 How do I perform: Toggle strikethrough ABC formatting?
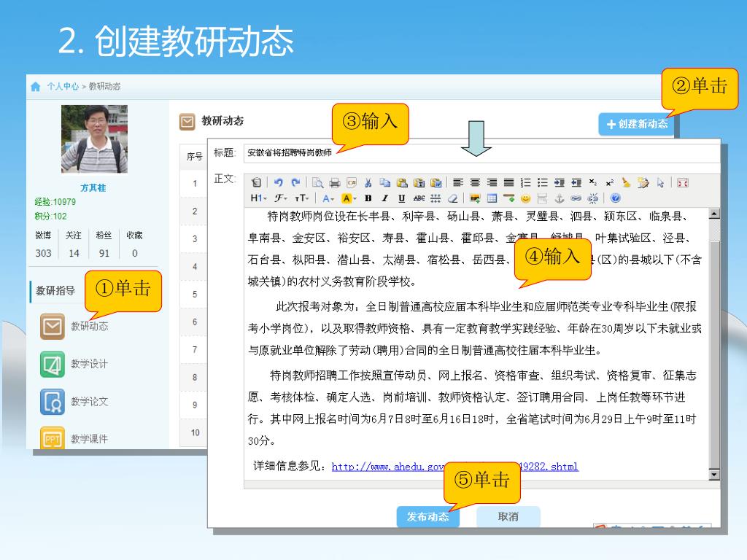[x=419, y=198]
